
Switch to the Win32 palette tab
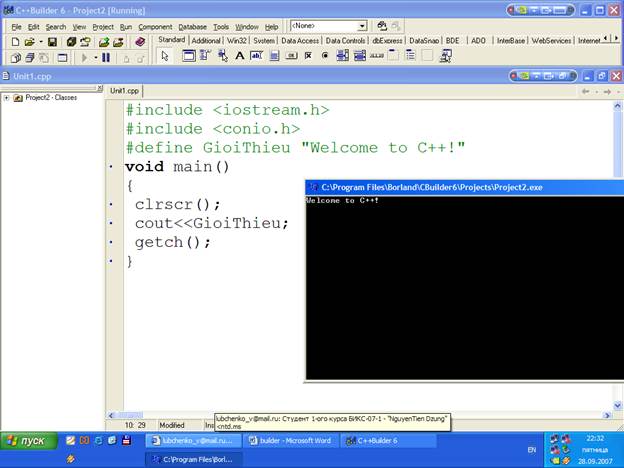pyautogui.click(x=237, y=41)
